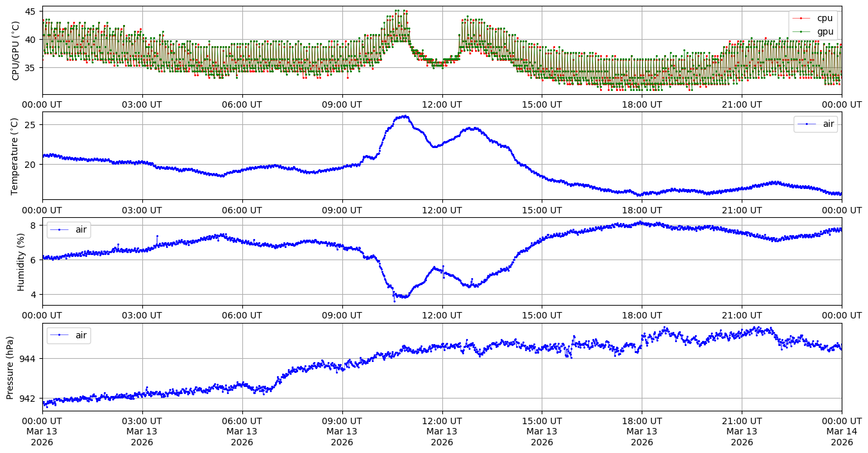Click 18:00 UT tick under Humidity plot
Screen dimensions: 868x453
(x=642, y=315)
